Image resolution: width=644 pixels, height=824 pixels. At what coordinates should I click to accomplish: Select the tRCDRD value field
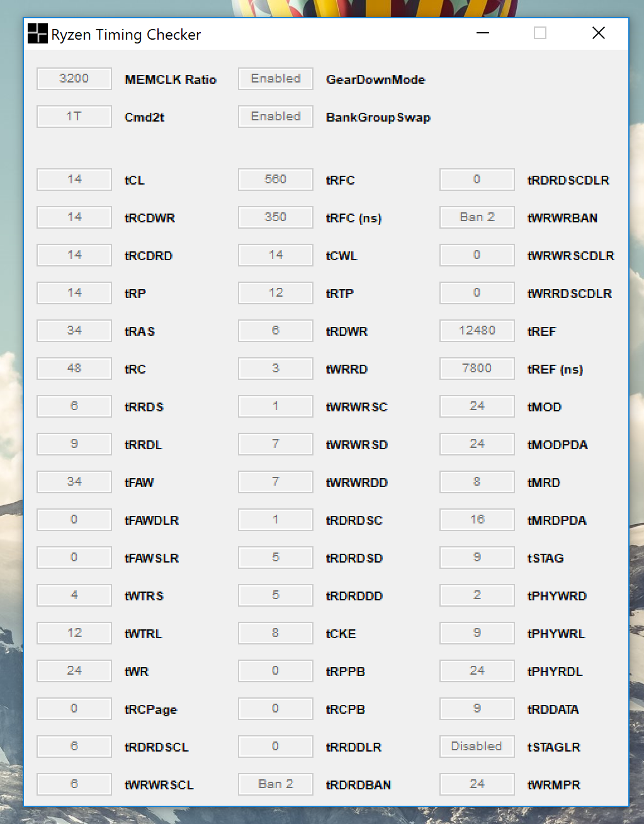coord(74,255)
